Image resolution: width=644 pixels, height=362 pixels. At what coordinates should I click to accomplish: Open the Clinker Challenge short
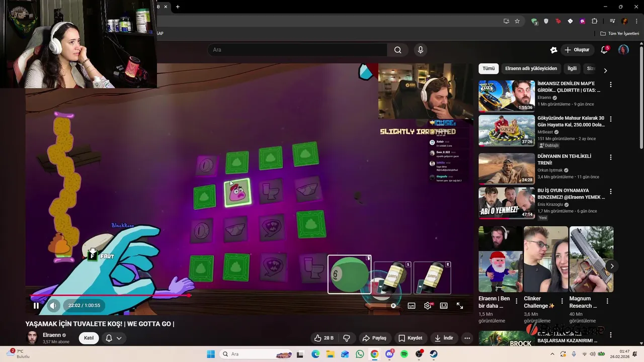pos(545,259)
